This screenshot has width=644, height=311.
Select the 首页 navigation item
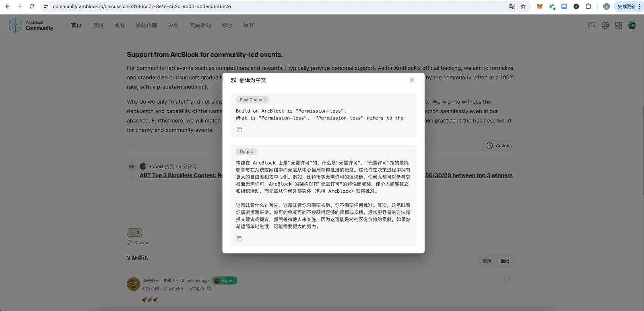76,25
